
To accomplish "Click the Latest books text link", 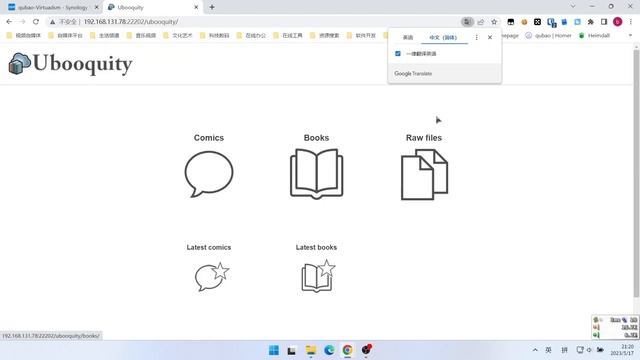I will pyautogui.click(x=316, y=247).
